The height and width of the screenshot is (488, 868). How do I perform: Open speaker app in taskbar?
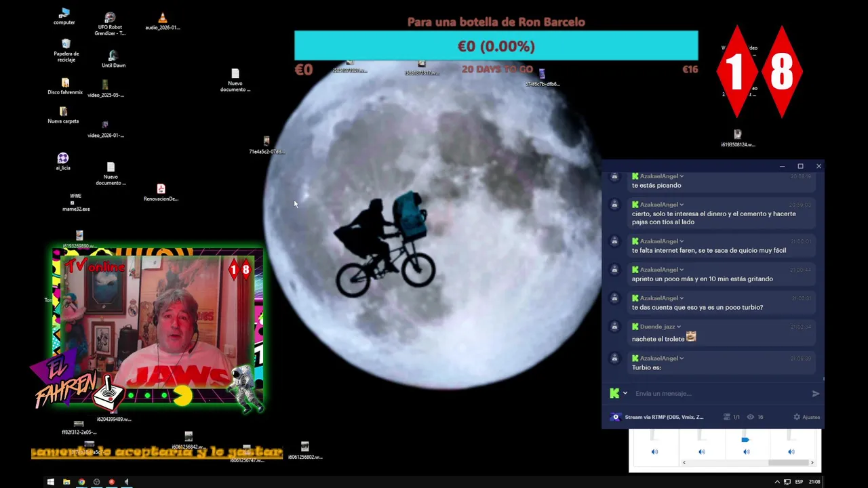click(126, 482)
